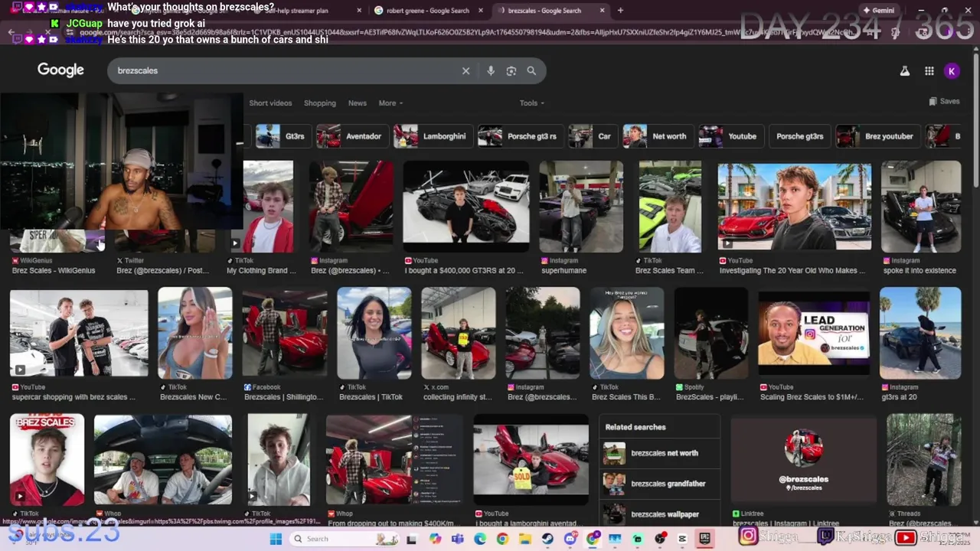980x551 pixels.
Task: Open Task View in the taskbar
Action: (411, 539)
